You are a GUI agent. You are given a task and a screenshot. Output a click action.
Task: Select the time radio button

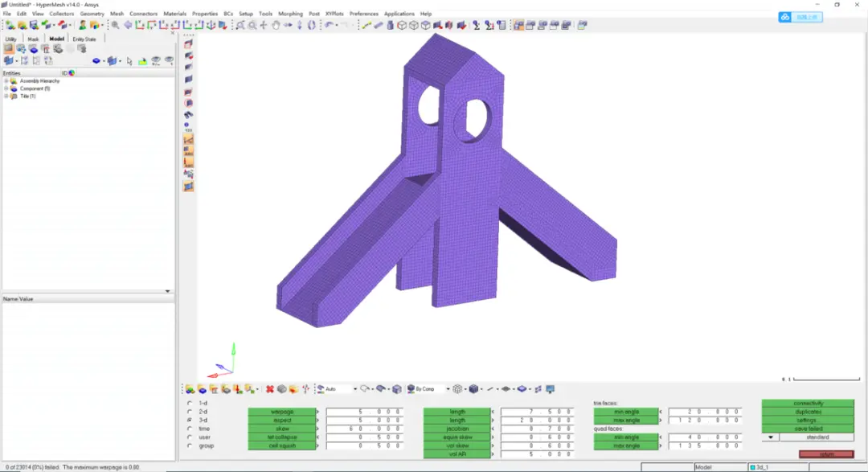point(190,429)
